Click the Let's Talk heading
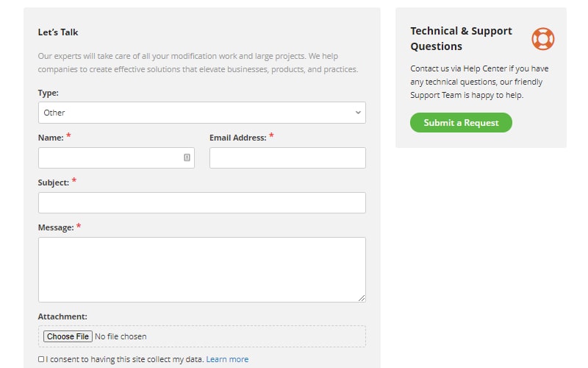The width and height of the screenshot is (588, 368). tap(58, 32)
